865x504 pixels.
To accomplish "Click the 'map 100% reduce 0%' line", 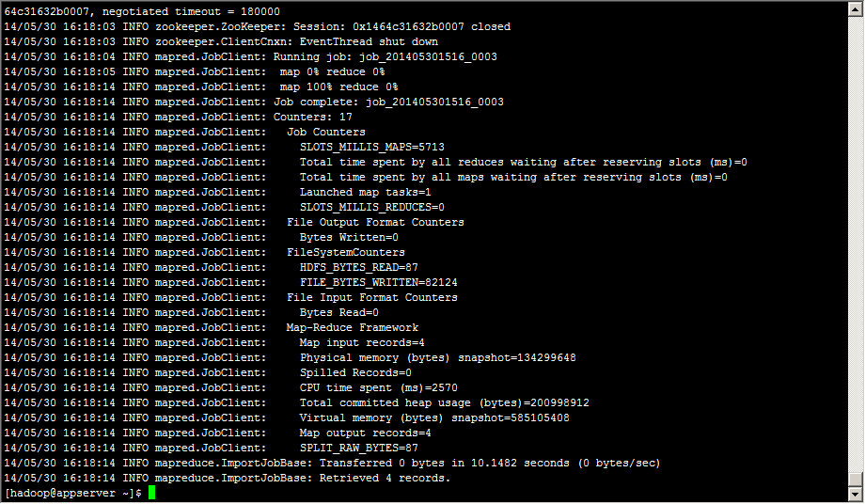I will 201,87.
